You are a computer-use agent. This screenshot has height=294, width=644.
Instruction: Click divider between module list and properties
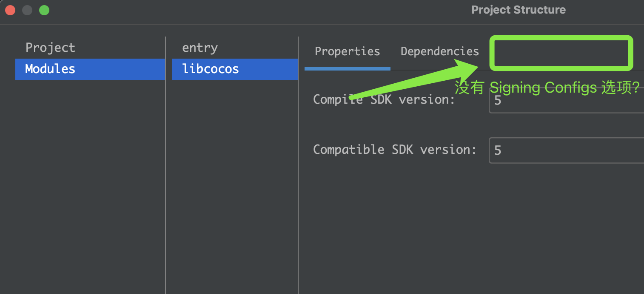pos(298,170)
